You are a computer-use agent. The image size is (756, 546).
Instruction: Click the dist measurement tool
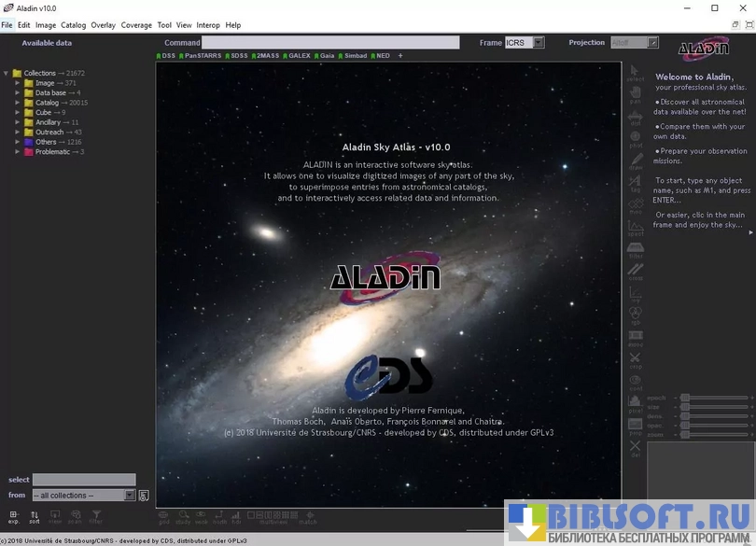636,117
